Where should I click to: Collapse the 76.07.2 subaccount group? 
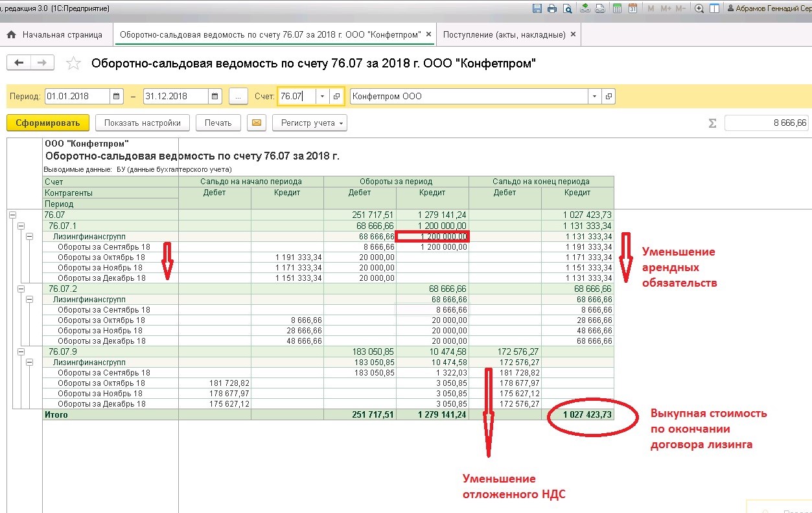click(x=21, y=289)
